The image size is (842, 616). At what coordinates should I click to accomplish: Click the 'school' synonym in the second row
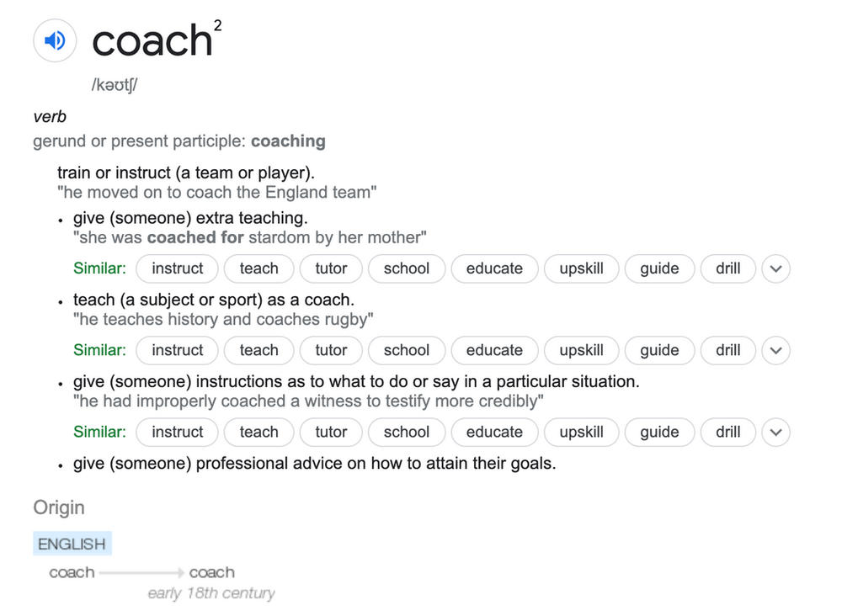407,350
